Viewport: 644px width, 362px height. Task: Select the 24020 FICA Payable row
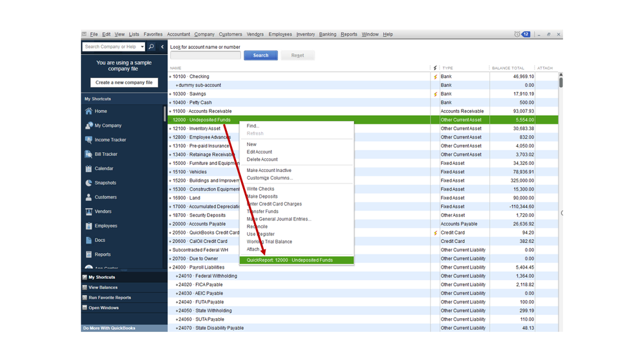(x=363, y=285)
